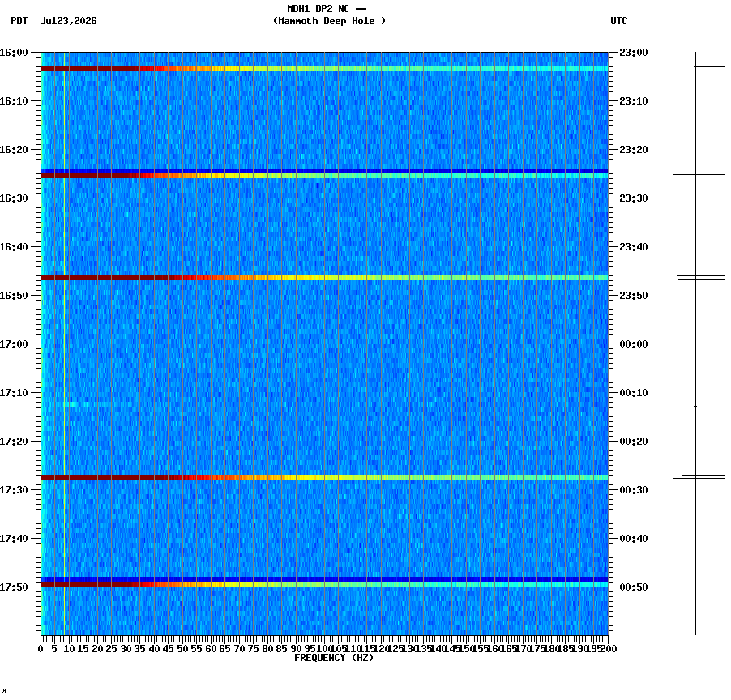This screenshot has width=731, height=700.
Task: Click the '17:50' PDT time label
Action: pyautogui.click(x=14, y=587)
